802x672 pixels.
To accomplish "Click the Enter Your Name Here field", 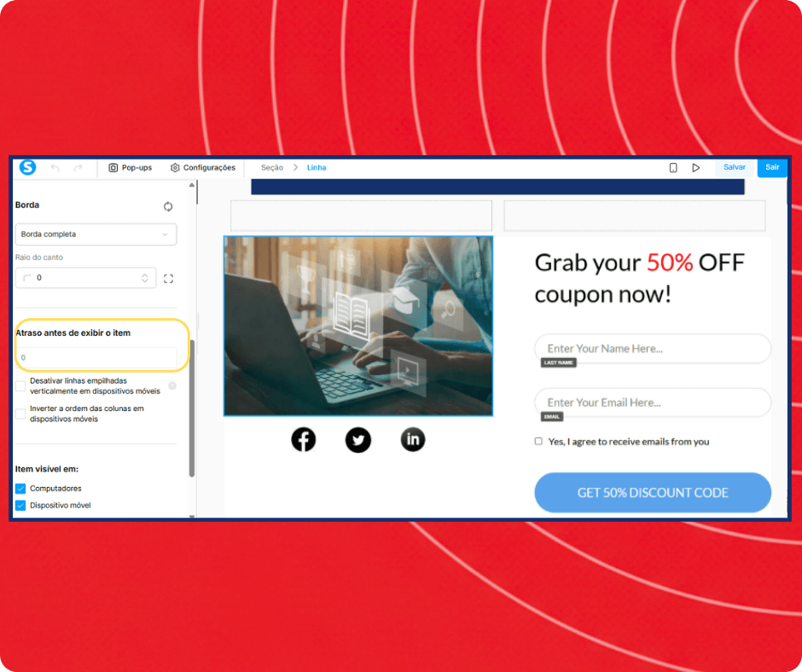I will click(x=653, y=349).
